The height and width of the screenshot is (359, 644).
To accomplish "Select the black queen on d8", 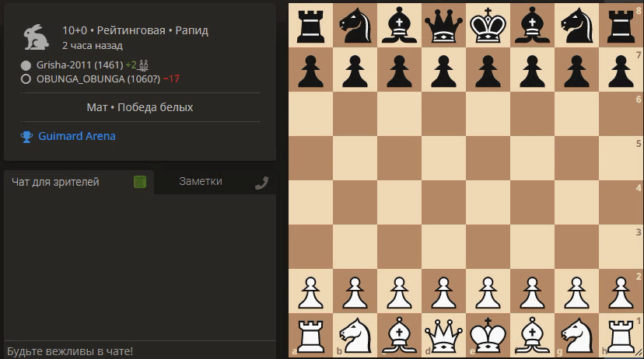I will pyautogui.click(x=443, y=25).
